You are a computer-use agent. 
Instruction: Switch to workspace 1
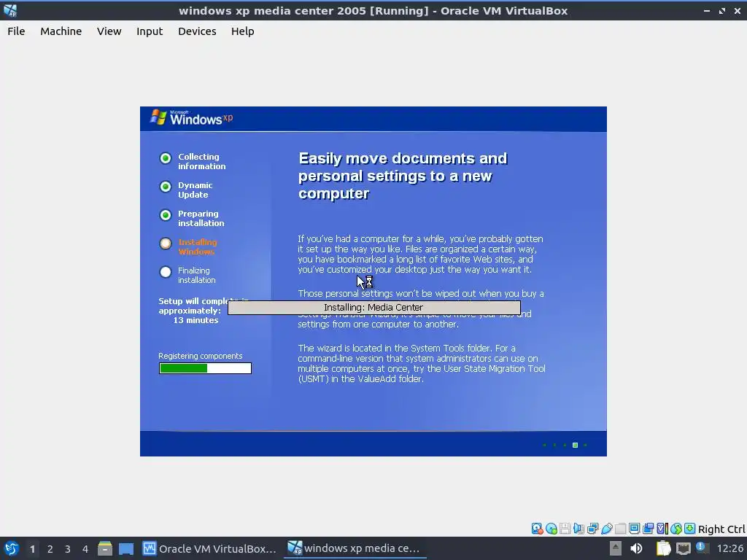pos(32,549)
